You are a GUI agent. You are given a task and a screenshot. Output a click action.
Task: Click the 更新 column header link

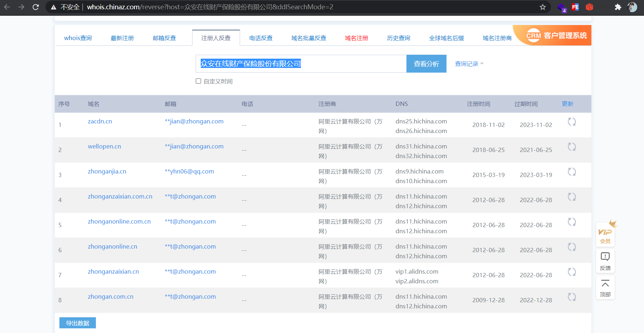(568, 104)
